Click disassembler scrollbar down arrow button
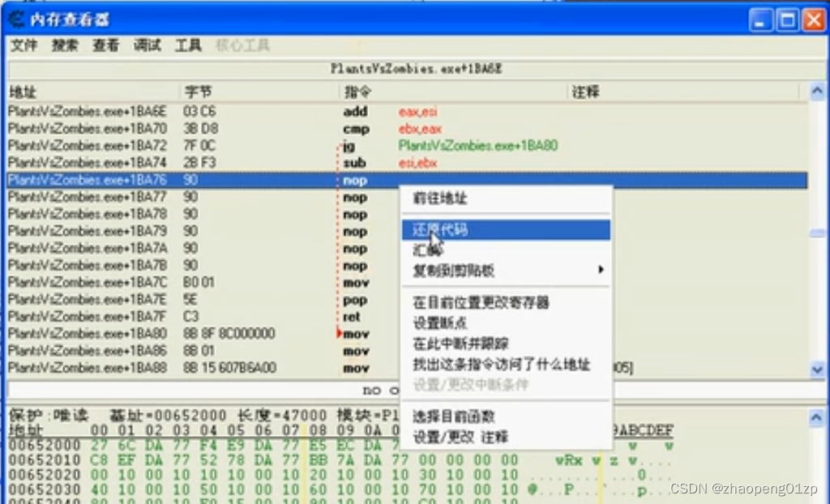The width and height of the screenshot is (830, 504). [x=817, y=369]
